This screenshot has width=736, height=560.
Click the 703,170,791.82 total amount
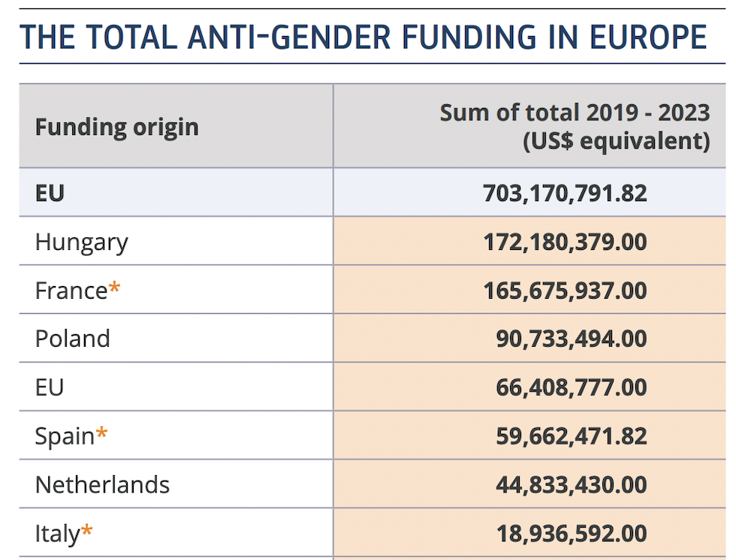[x=565, y=193]
